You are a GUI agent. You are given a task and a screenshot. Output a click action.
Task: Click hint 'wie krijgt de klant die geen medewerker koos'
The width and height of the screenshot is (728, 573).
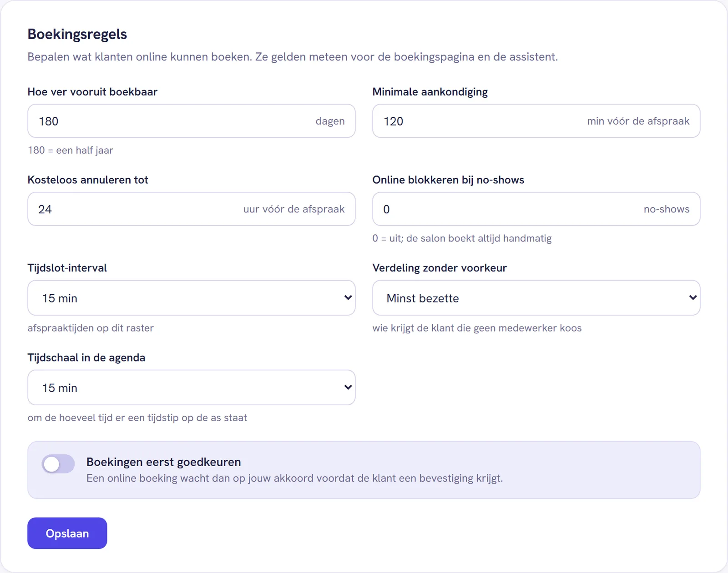pyautogui.click(x=477, y=328)
